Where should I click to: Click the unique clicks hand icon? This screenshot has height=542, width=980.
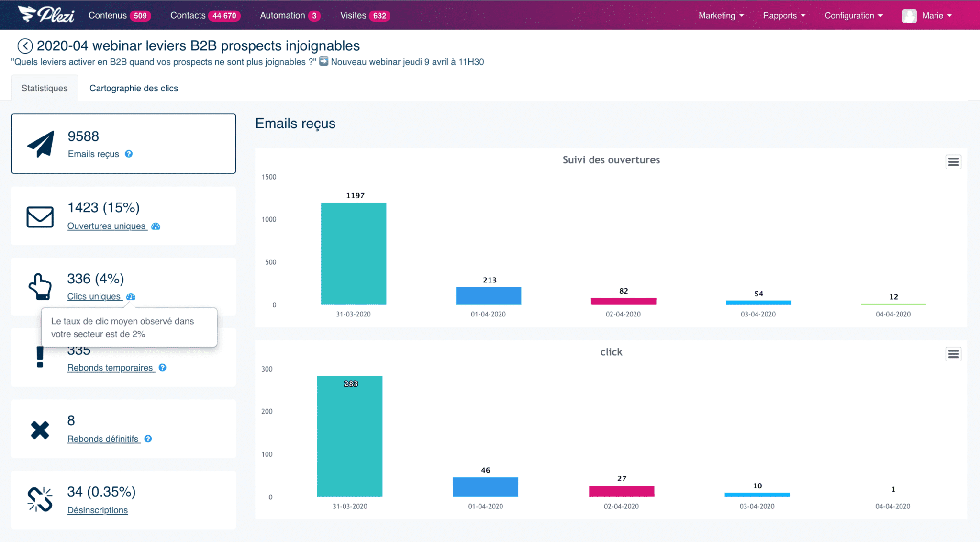tap(40, 285)
